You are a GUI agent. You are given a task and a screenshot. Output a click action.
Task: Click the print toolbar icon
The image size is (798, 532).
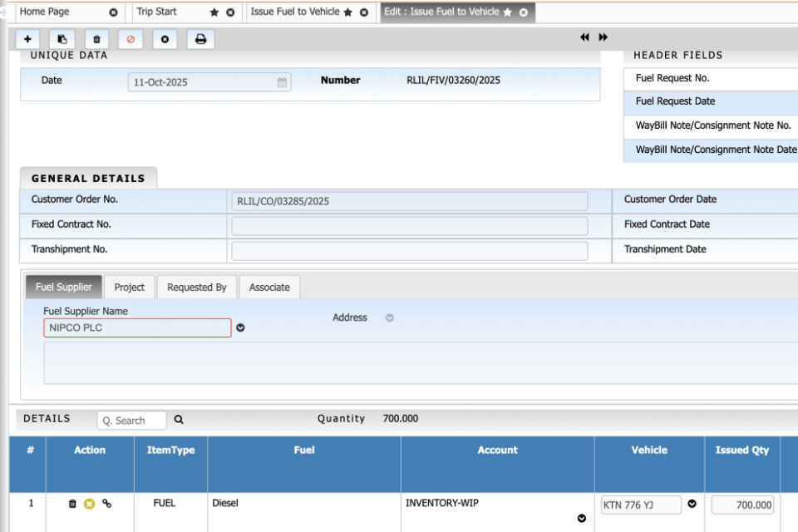201,39
